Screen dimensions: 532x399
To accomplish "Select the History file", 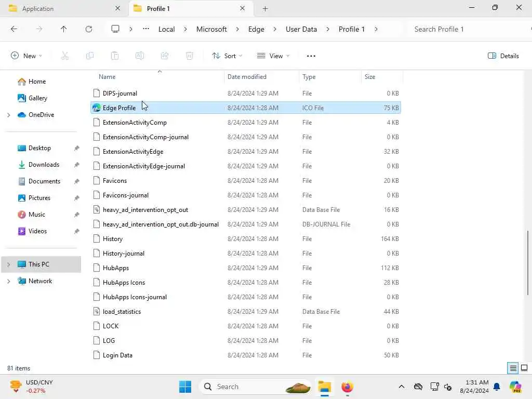I will (246, 239).
